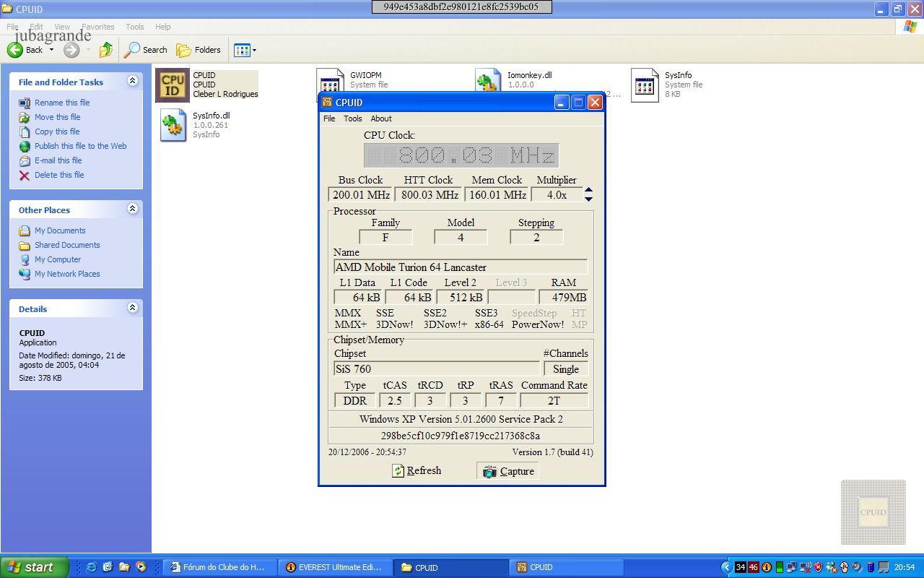This screenshot has width=924, height=578.
Task: Open the Help menu in Explorer window
Action: 163,27
